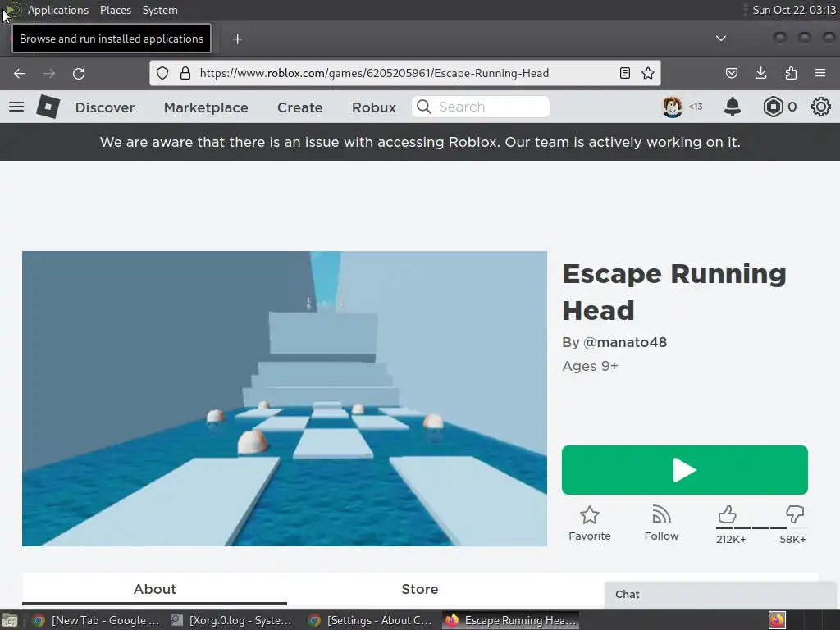Click the thumbs up like icon
The image size is (840, 630).
pos(727,515)
